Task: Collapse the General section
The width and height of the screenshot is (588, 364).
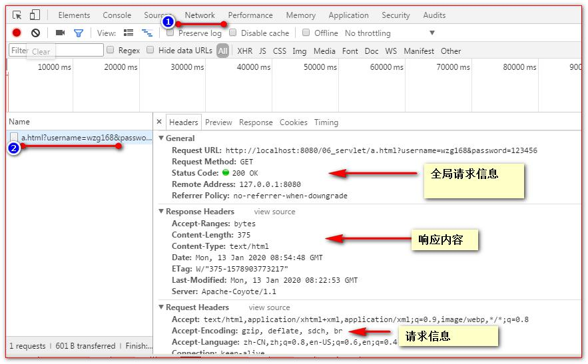Action: click(161, 138)
